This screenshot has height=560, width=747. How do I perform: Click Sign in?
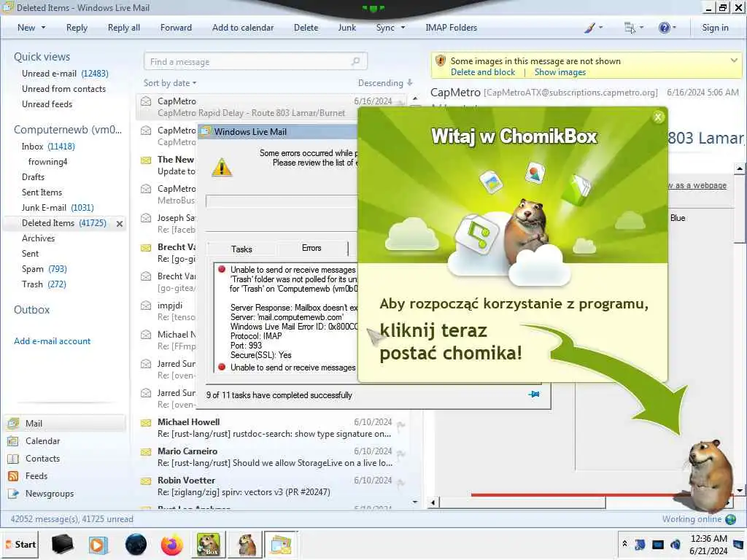(715, 28)
